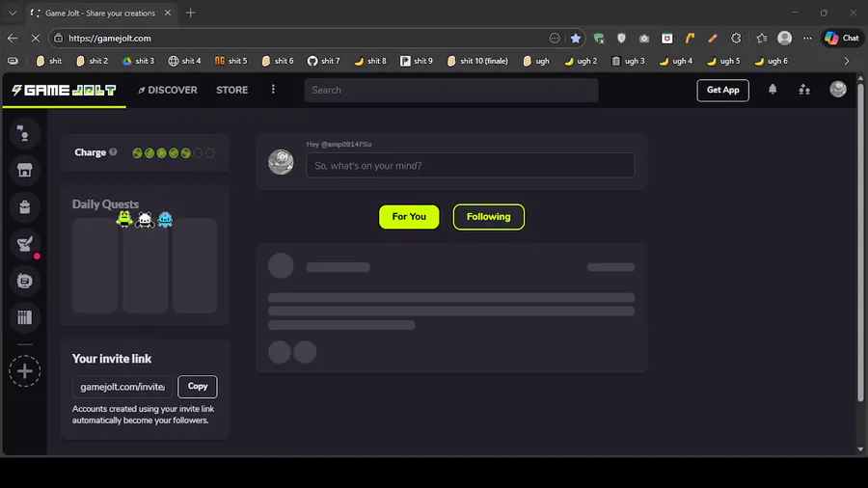868x488 pixels.
Task: Open the tab search dropdown arrow
Action: point(13,13)
